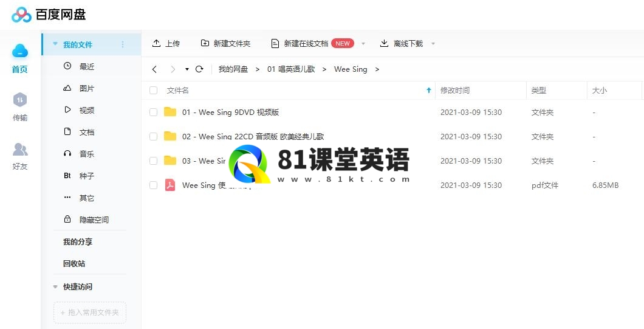Select 图片 in the sidebar
Image resolution: width=644 pixels, height=329 pixels.
pos(87,88)
